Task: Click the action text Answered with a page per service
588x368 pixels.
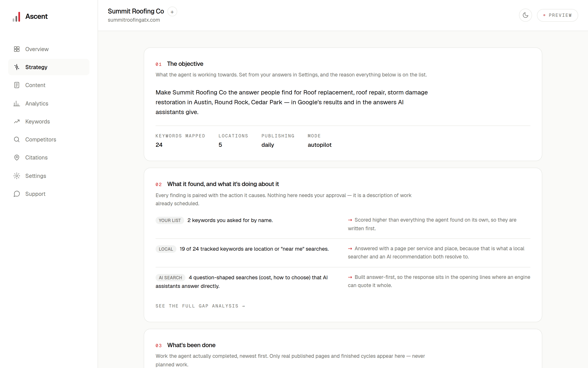Action: pos(436,253)
